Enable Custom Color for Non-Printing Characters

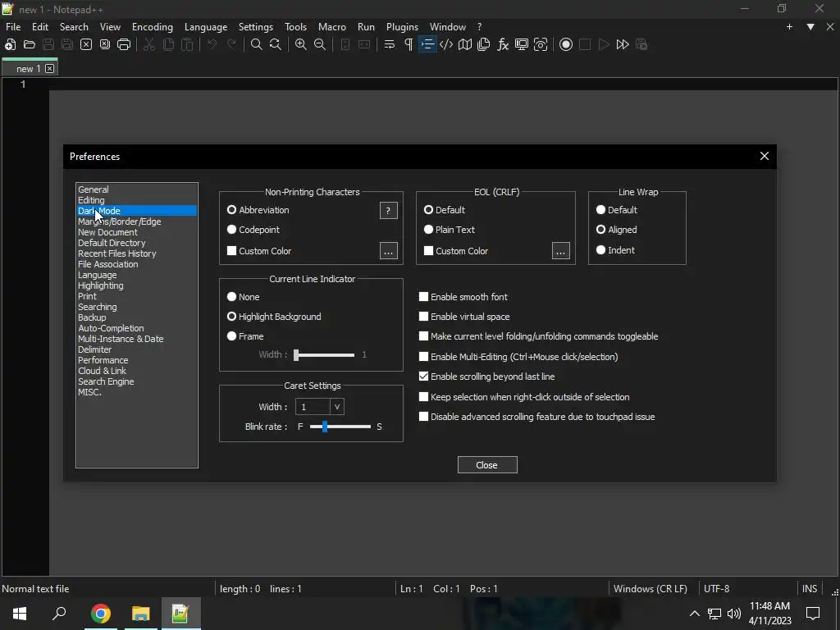tap(259, 251)
